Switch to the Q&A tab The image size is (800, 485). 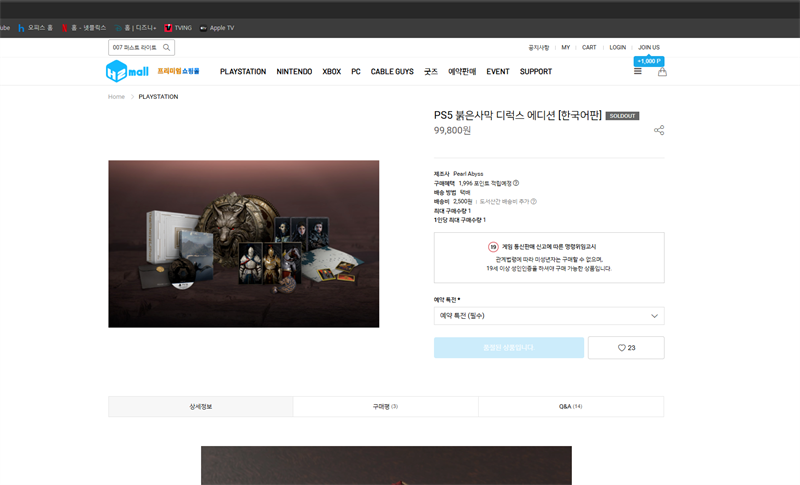(x=570, y=407)
